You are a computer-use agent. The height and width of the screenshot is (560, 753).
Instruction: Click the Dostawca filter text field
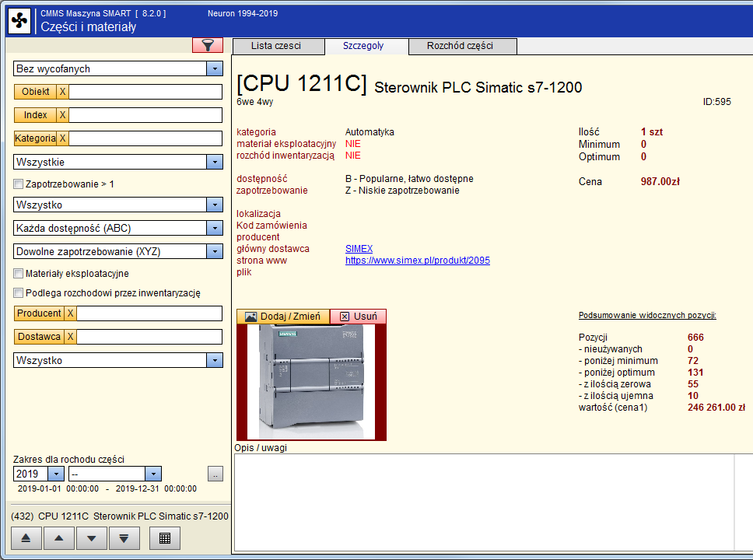149,337
